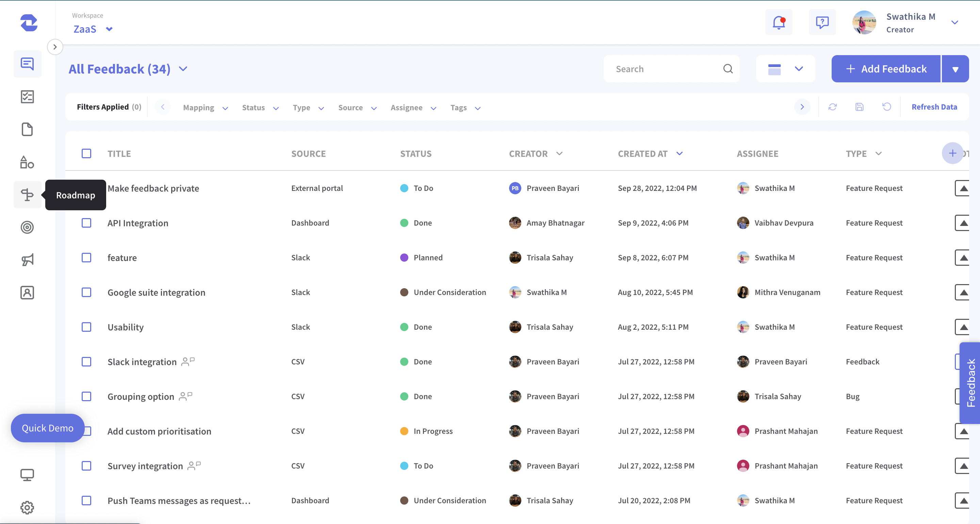Click the announcements megaphone sidebar icon
This screenshot has height=524, width=980.
point(27,260)
